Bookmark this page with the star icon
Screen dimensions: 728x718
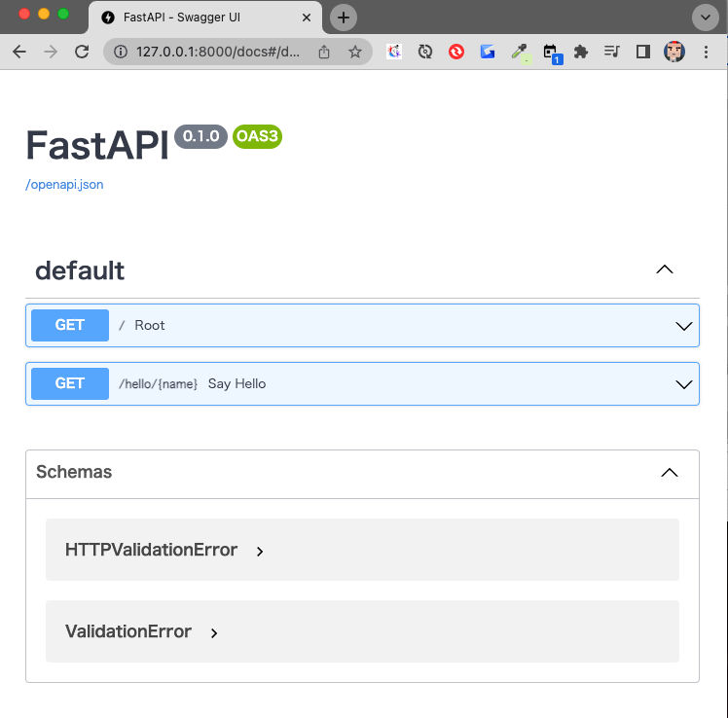coord(355,52)
